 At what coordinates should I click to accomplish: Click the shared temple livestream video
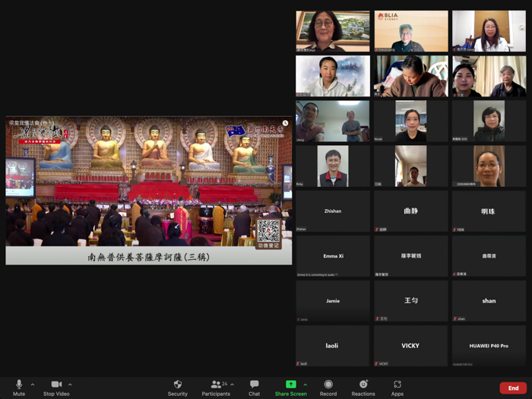(149, 191)
